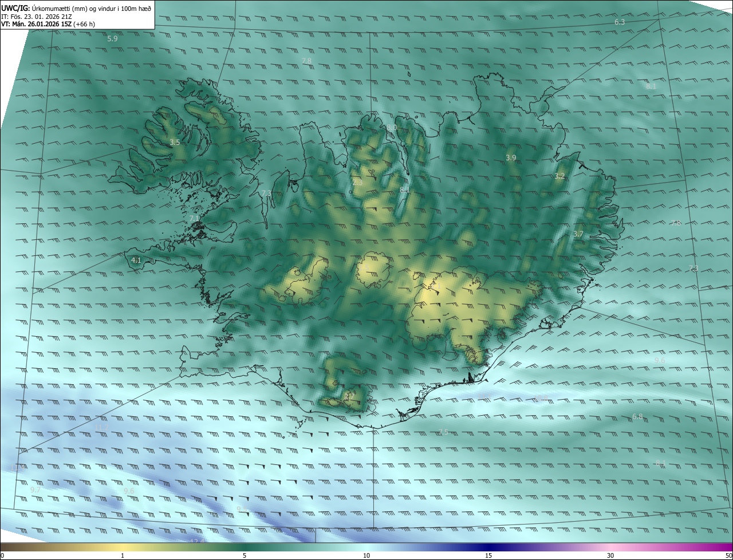Click the 3.5 value over the Westfjords

(175, 142)
